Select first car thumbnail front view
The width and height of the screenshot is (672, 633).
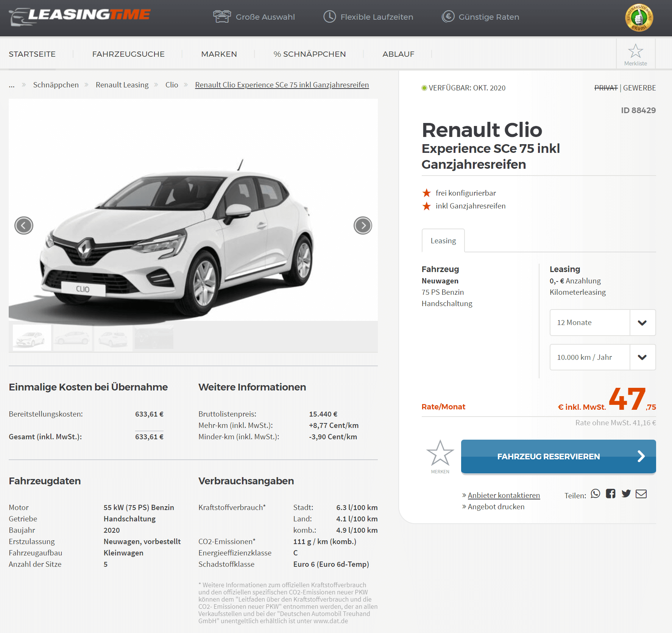32,337
